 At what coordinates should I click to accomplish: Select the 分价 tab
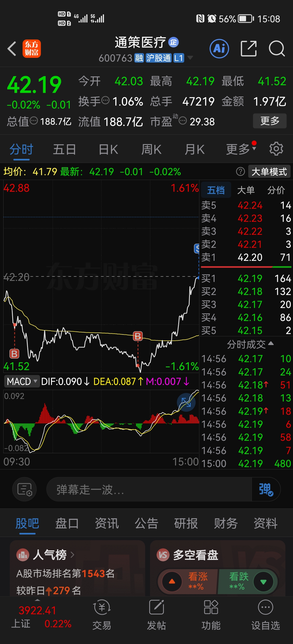click(276, 190)
